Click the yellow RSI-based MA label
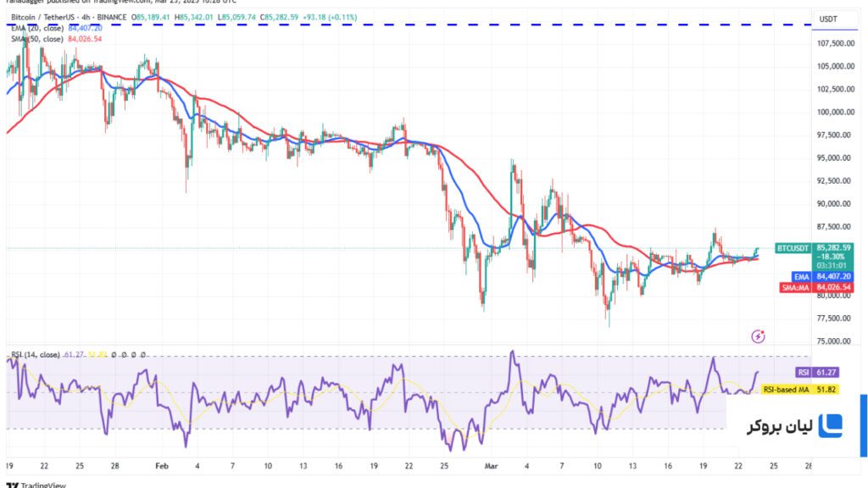The width and height of the screenshot is (868, 488). click(x=786, y=390)
